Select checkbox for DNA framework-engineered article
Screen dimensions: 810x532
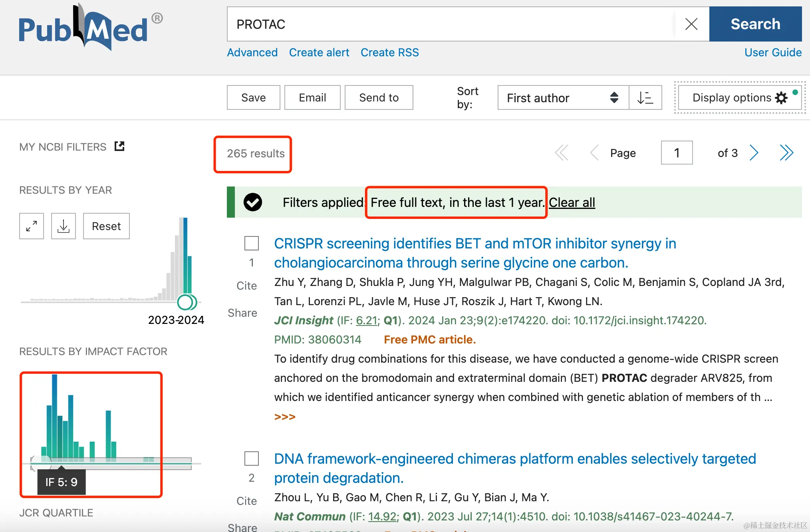(252, 459)
